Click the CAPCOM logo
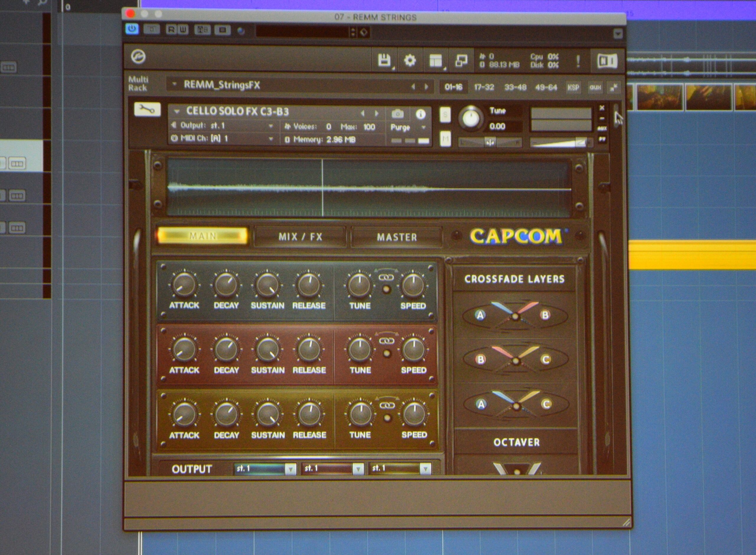 pos(517,236)
